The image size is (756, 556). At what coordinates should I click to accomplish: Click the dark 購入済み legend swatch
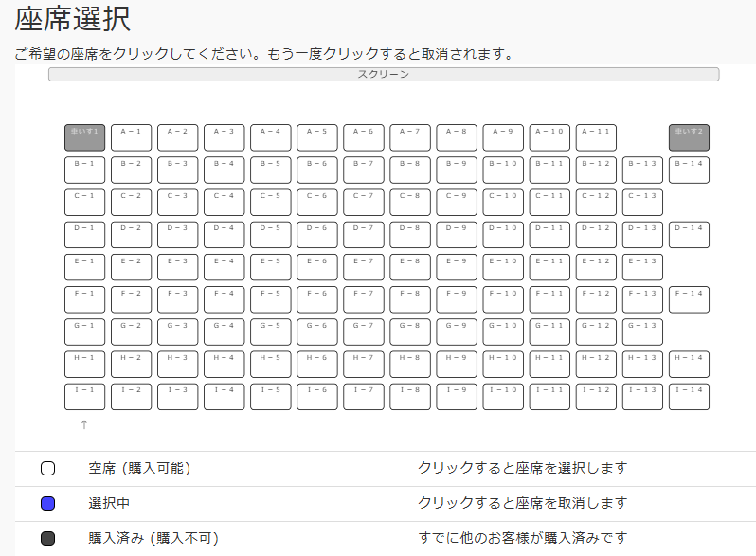tap(48, 538)
